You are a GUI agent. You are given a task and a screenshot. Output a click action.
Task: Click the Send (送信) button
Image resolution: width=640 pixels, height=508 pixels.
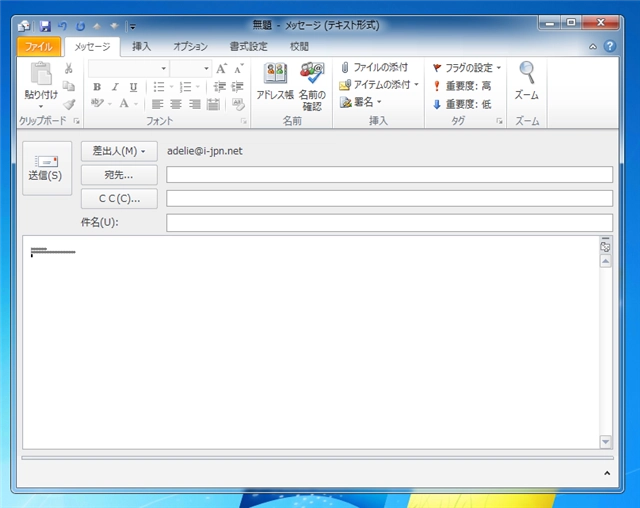click(46, 168)
